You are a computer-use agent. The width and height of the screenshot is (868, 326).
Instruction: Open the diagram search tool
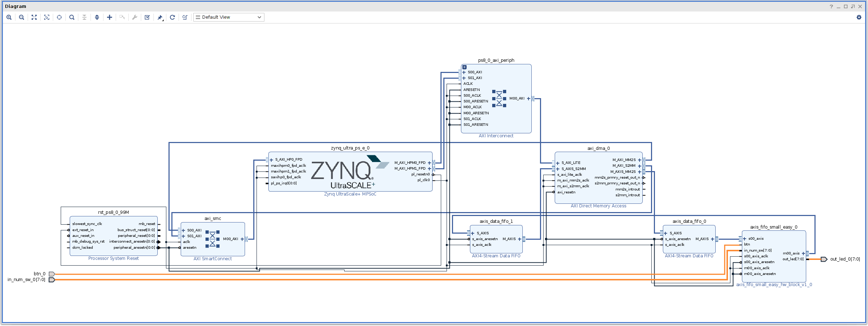click(72, 17)
